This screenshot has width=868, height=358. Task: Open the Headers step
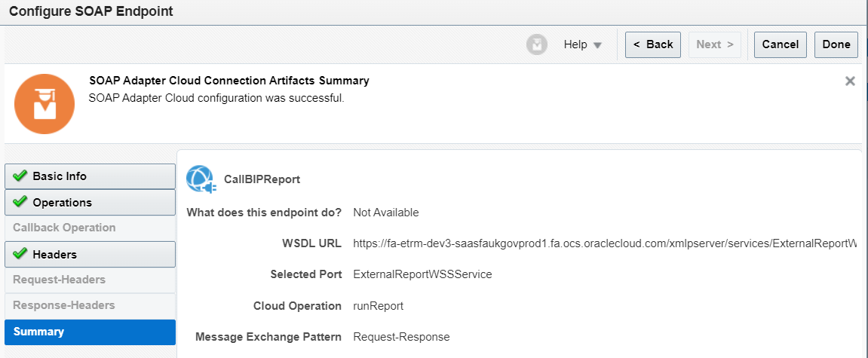pyautogui.click(x=90, y=255)
